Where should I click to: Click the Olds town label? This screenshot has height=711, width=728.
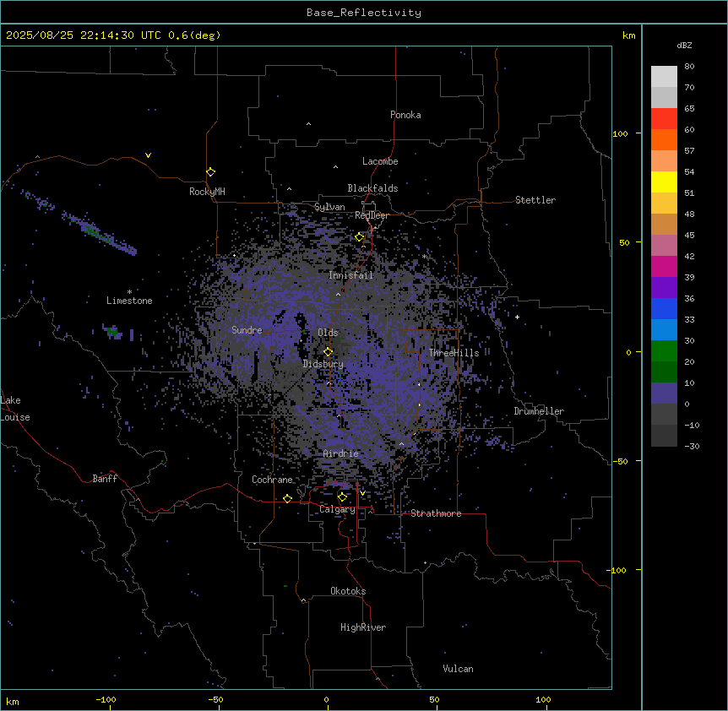coord(328,333)
